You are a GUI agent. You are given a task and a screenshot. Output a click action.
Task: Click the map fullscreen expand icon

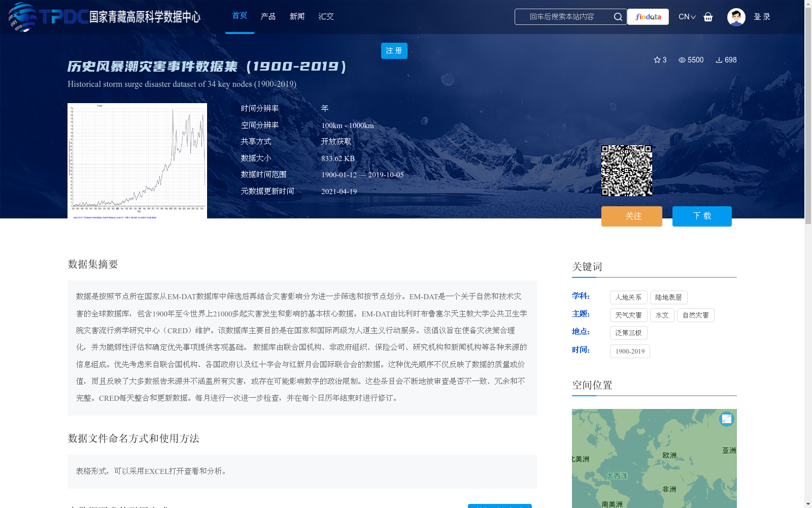click(726, 419)
